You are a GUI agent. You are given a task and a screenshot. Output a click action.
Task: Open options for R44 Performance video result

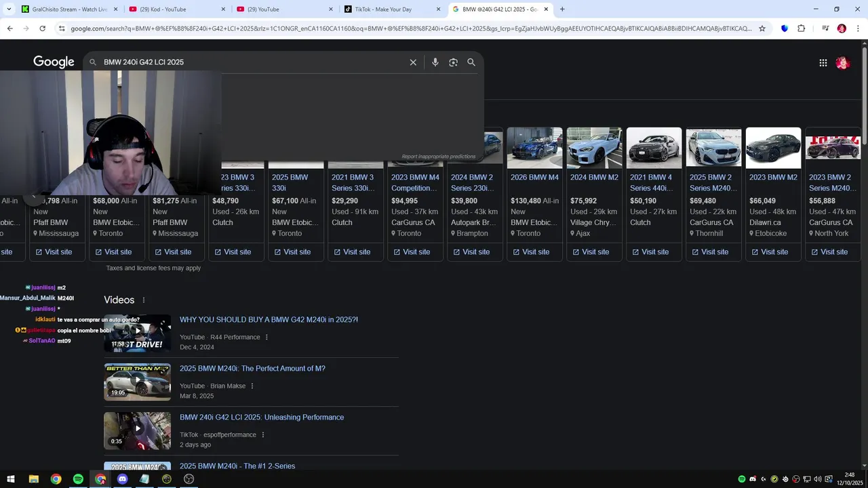coord(267,338)
